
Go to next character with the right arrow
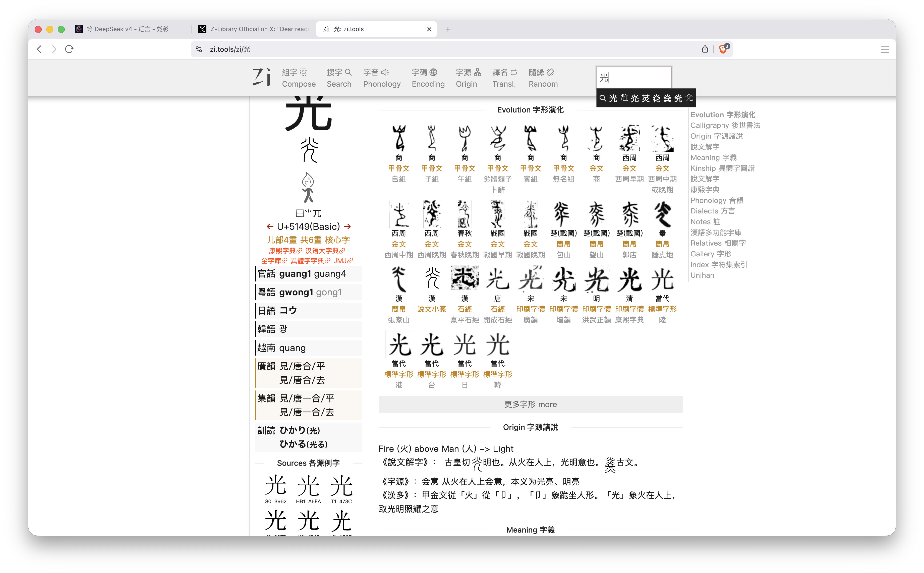pyautogui.click(x=348, y=226)
